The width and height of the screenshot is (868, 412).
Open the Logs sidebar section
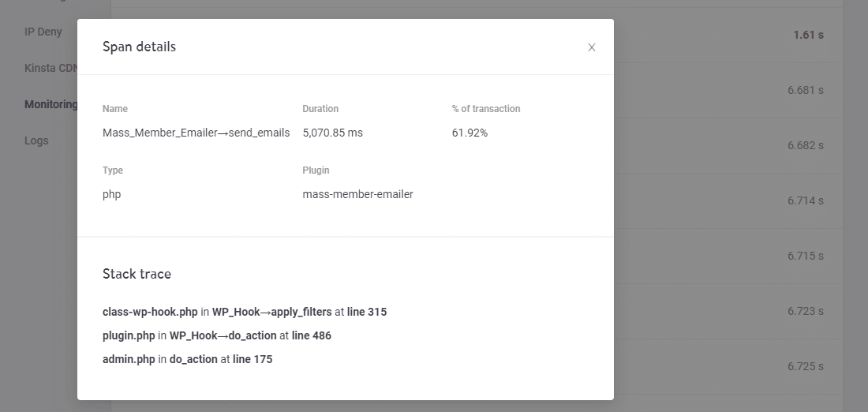(36, 140)
